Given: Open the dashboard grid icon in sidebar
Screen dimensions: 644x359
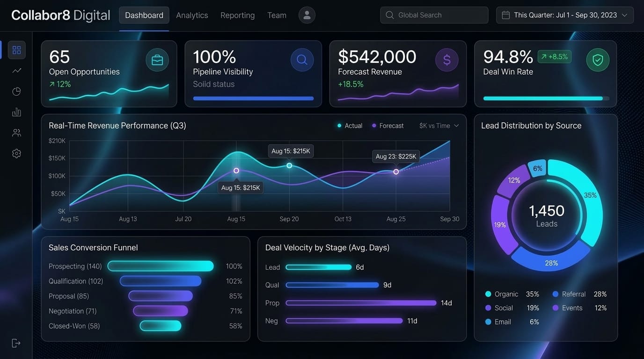Looking at the screenshot, I should (16, 50).
